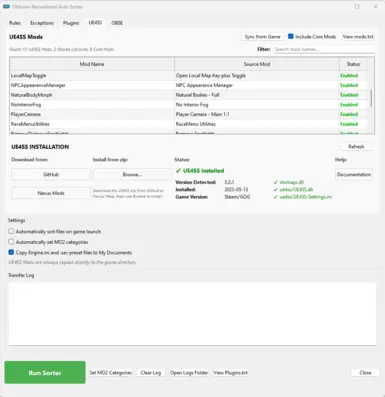Click the dwmapi.dll file entry
The height and width of the screenshot is (397, 385).
(x=292, y=182)
